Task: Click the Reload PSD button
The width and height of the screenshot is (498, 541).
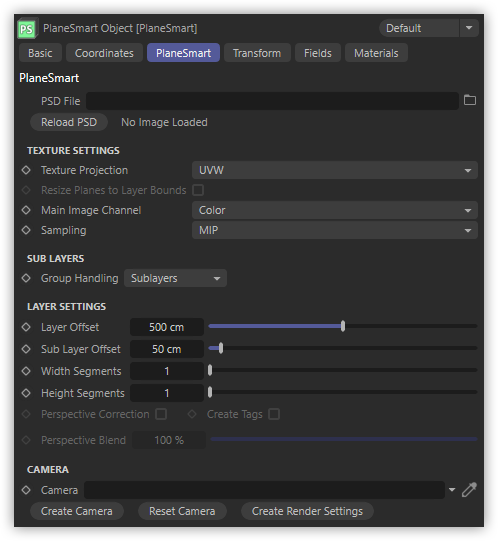Action: pos(69,122)
